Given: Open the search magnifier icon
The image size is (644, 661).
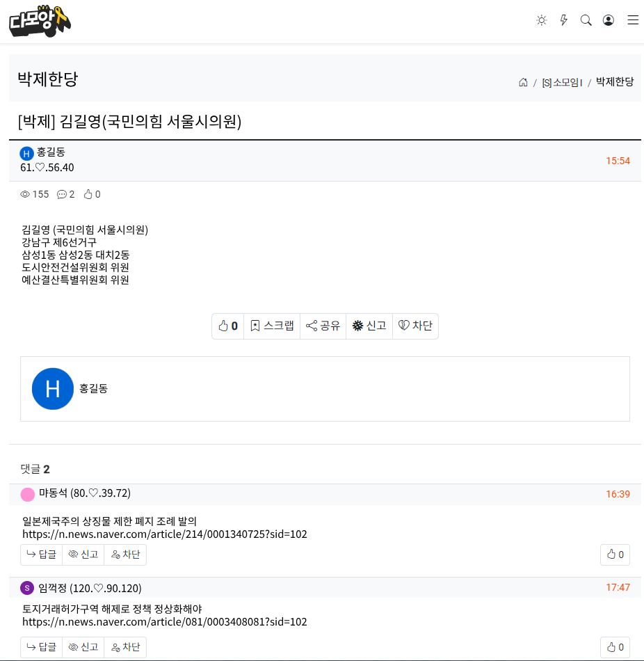Looking at the screenshot, I should pos(586,20).
